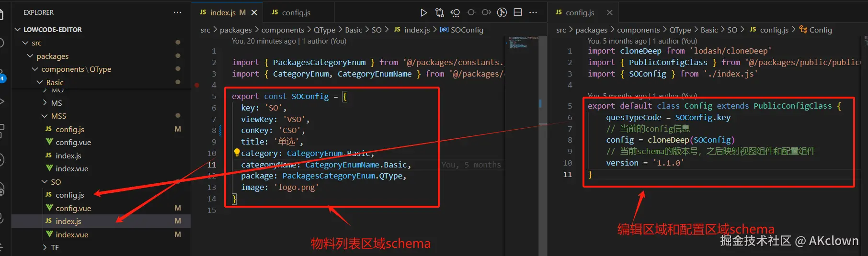Click the breakpoint dot beside line 4
Screen dimensions: 868x256
tap(197, 85)
